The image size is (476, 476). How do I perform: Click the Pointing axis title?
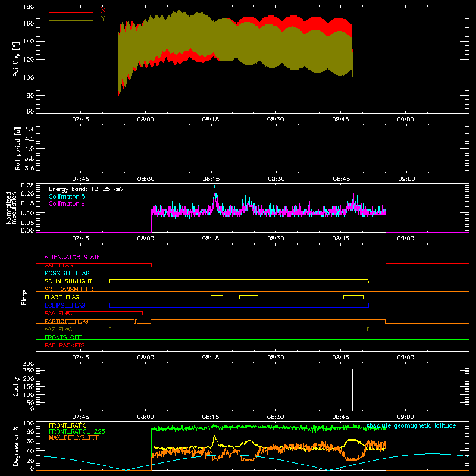click(15, 59)
